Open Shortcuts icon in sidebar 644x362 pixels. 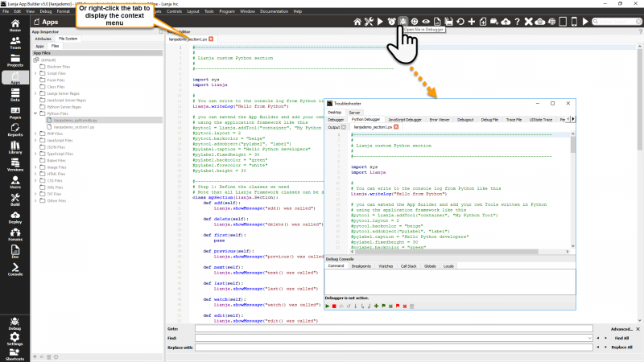(14, 355)
